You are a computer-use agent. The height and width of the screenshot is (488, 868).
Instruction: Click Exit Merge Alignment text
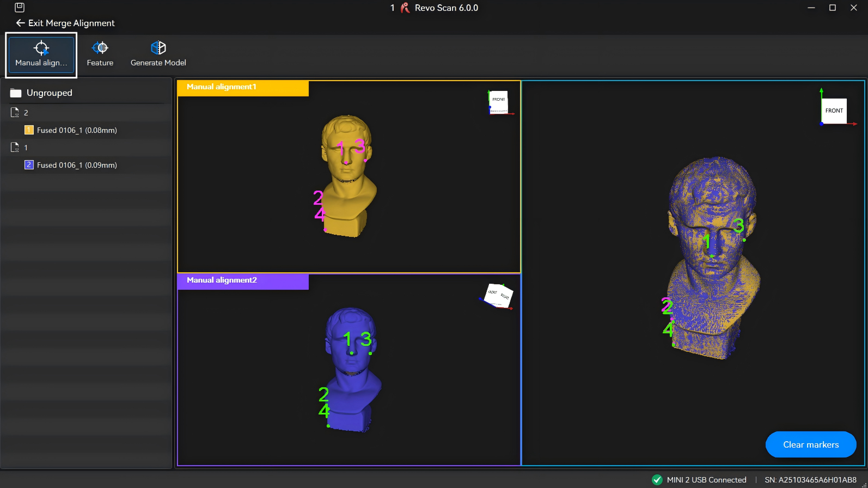[x=71, y=23]
